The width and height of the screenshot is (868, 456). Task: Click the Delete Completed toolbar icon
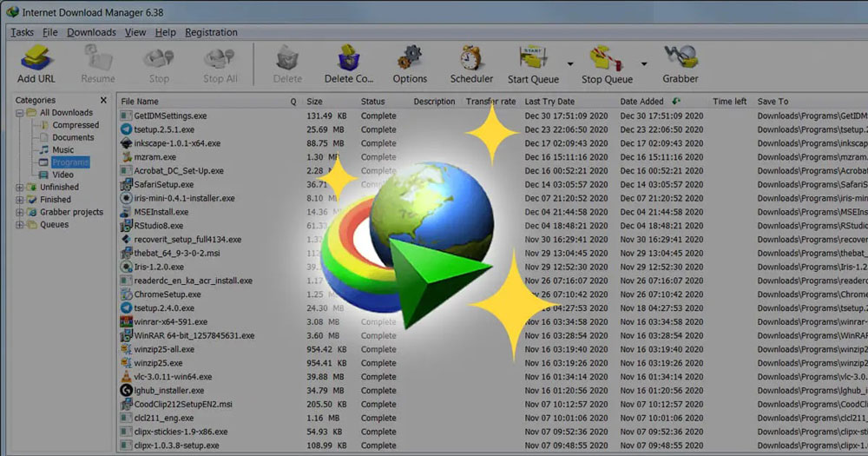349,57
